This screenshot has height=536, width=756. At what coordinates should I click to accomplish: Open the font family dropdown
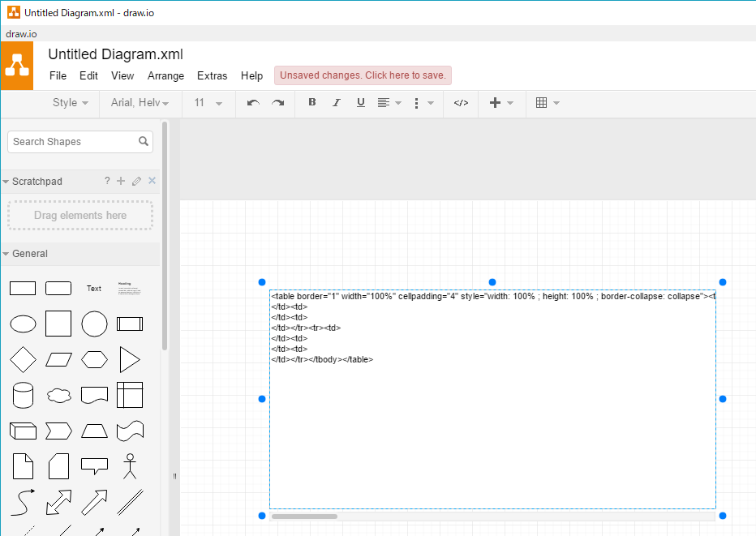(x=140, y=103)
